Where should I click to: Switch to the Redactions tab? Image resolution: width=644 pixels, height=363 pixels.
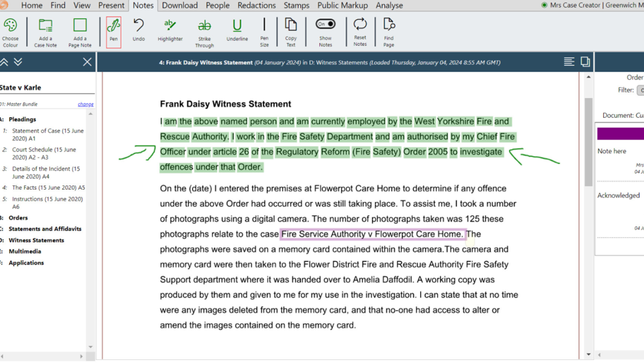coord(257,6)
